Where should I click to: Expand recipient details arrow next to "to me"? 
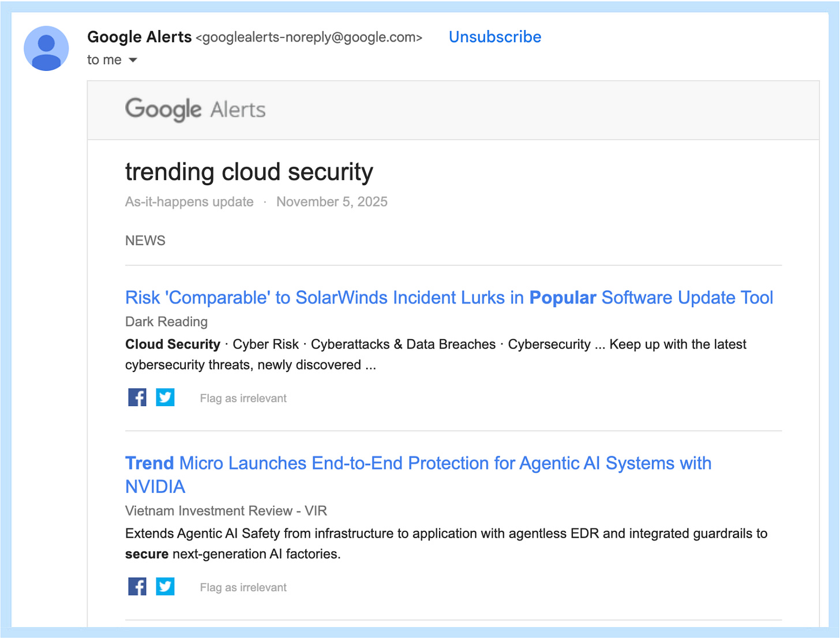click(x=133, y=60)
